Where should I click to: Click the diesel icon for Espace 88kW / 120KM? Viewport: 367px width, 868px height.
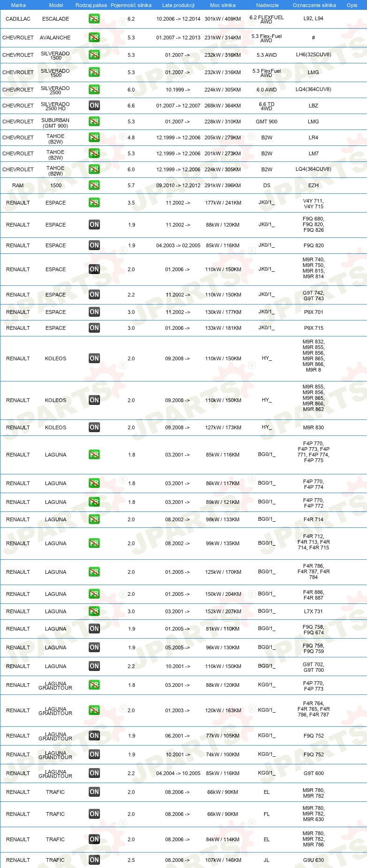94,225
